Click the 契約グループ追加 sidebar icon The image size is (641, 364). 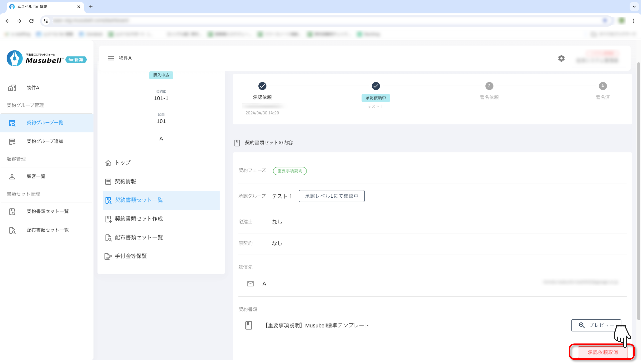pyautogui.click(x=12, y=142)
